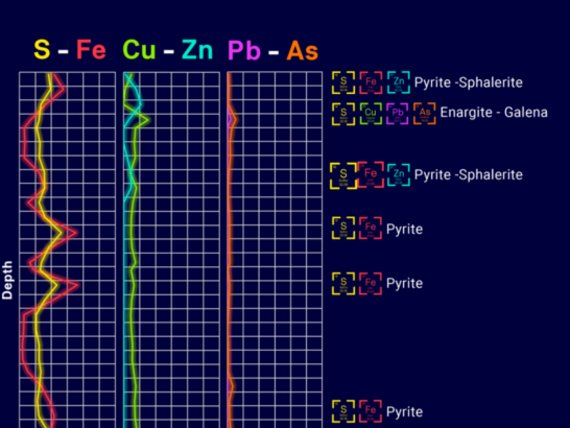Click the Zn icon in second Pyrite-Sphalerite row
The image size is (570, 428).
click(398, 175)
